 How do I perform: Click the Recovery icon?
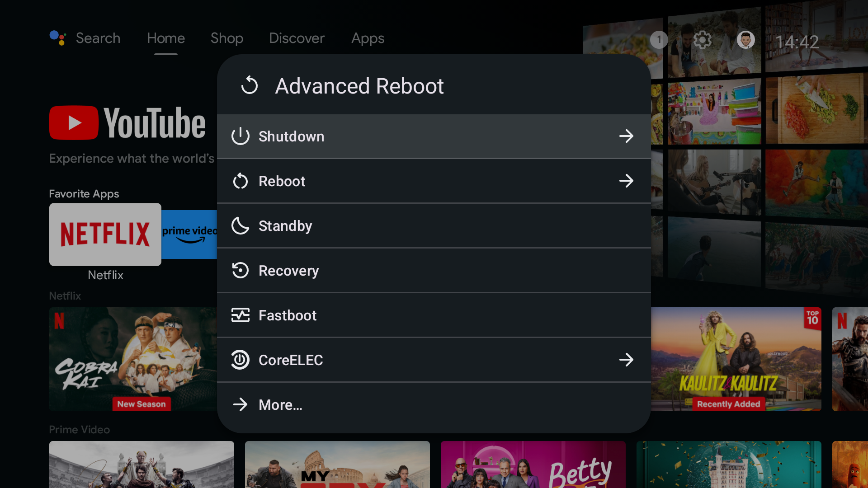(241, 270)
